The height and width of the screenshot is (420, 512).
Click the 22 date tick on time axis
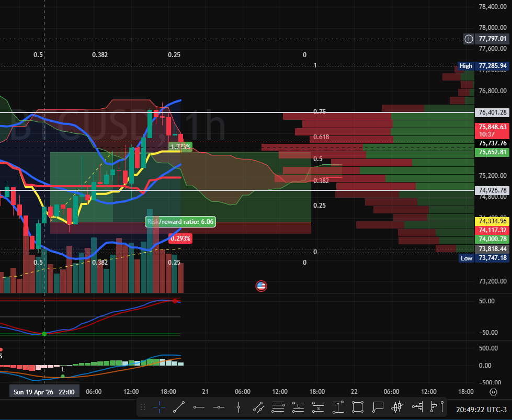pyautogui.click(x=354, y=392)
